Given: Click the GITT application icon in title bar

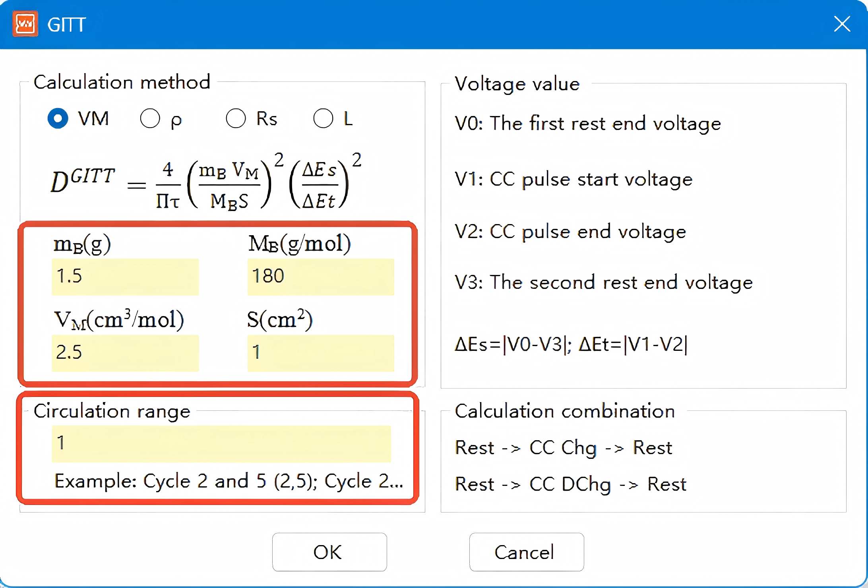Looking at the screenshot, I should pyautogui.click(x=25, y=24).
